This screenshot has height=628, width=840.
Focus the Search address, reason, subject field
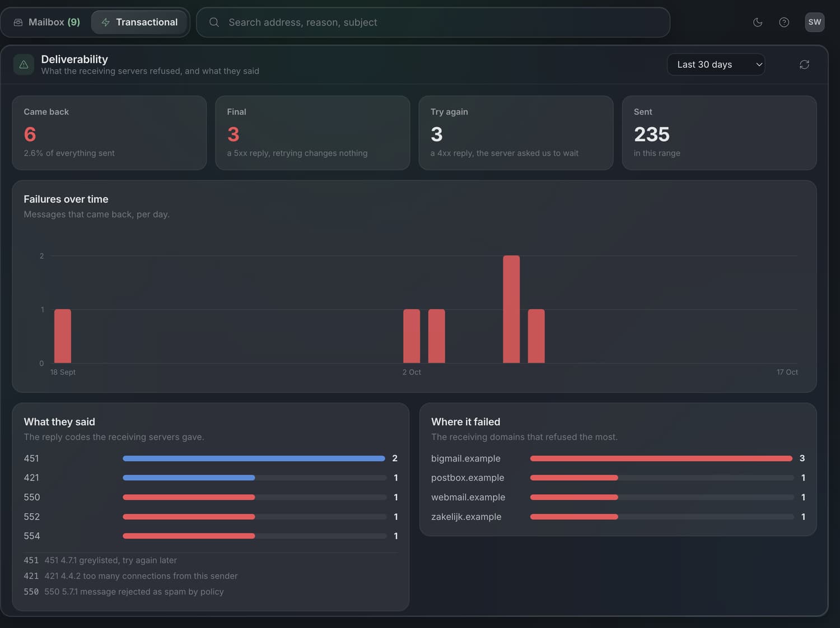click(433, 22)
